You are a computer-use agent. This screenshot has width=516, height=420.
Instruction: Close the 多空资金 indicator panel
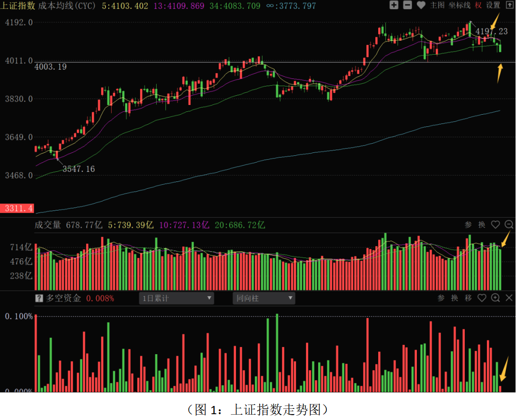point(509,298)
